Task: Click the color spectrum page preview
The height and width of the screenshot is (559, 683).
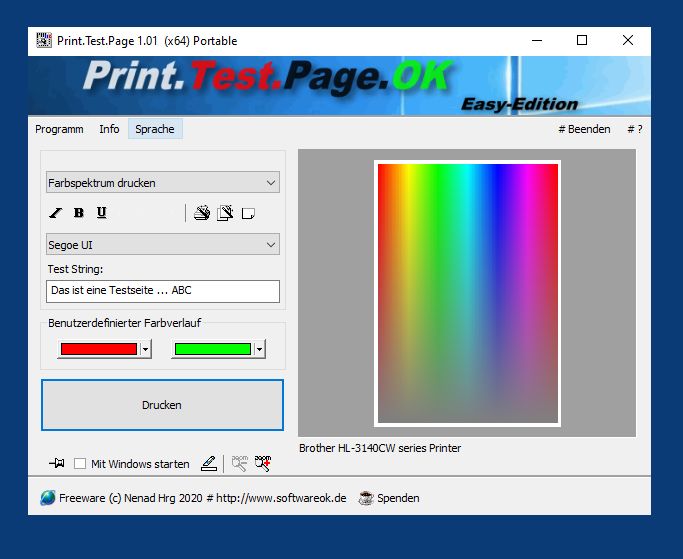Action: tap(467, 293)
